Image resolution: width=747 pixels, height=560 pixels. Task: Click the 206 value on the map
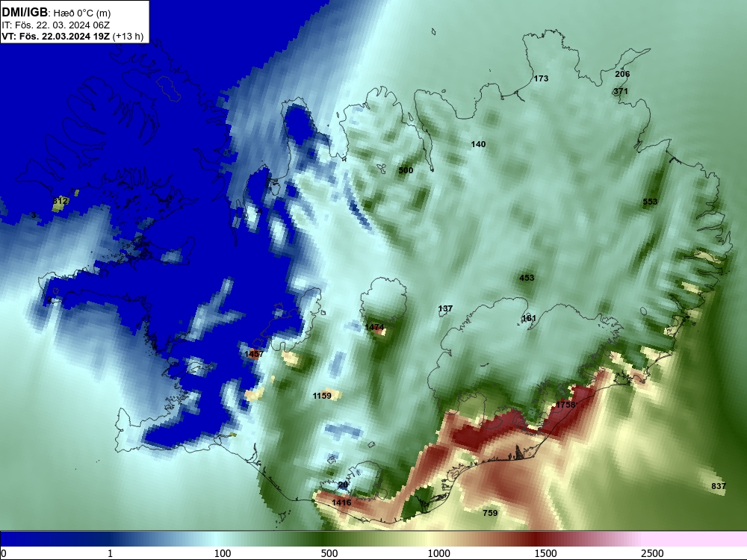click(622, 74)
